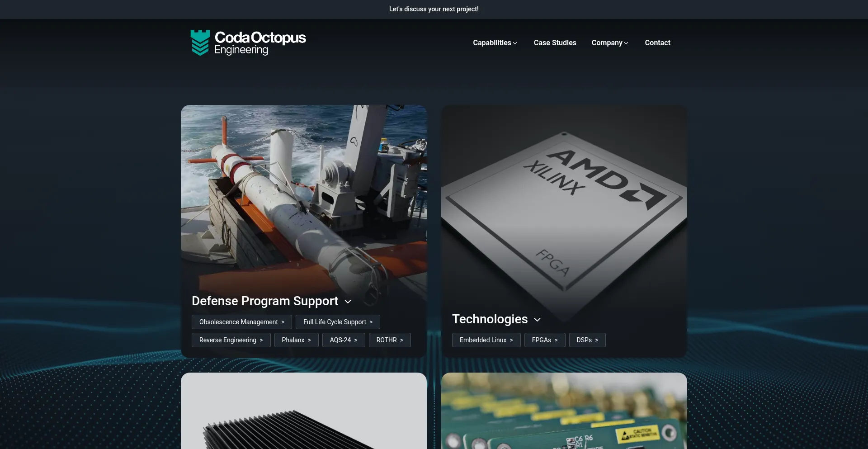Expand the Defense Program Support chevron
The height and width of the screenshot is (449, 868).
pos(348,302)
